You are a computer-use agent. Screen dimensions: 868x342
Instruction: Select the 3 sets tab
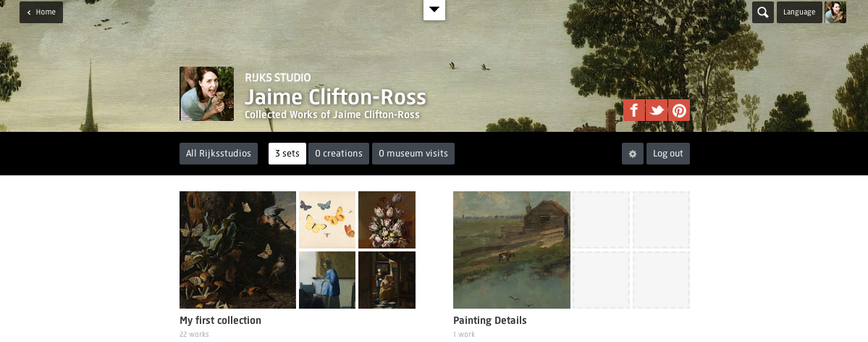287,154
